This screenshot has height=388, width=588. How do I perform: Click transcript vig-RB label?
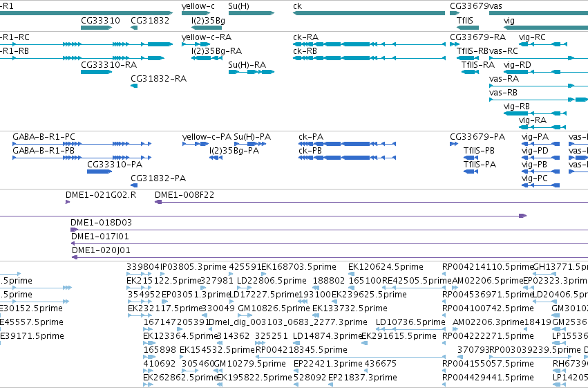coord(516,107)
